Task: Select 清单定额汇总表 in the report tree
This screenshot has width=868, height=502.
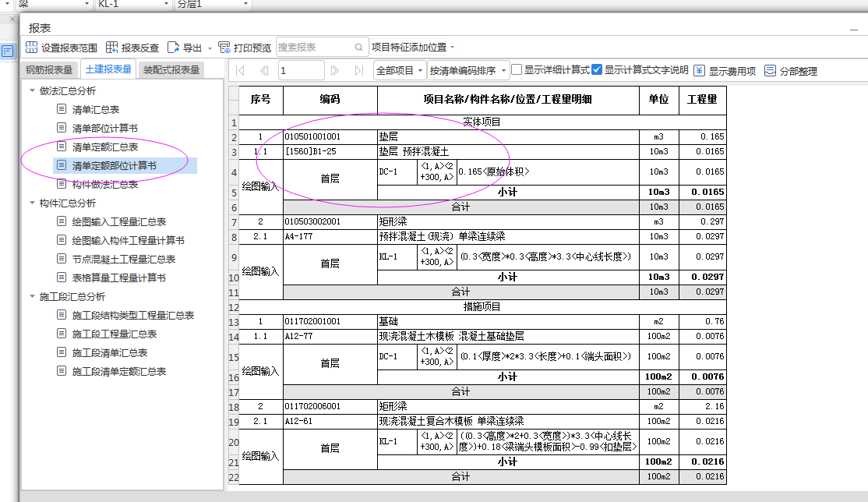Action: [x=105, y=147]
